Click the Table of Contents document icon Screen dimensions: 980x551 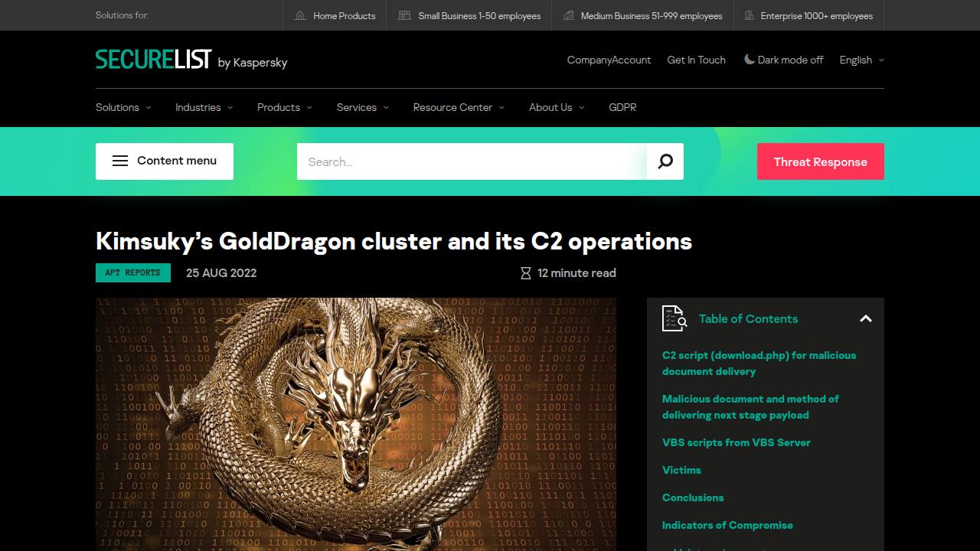click(675, 318)
